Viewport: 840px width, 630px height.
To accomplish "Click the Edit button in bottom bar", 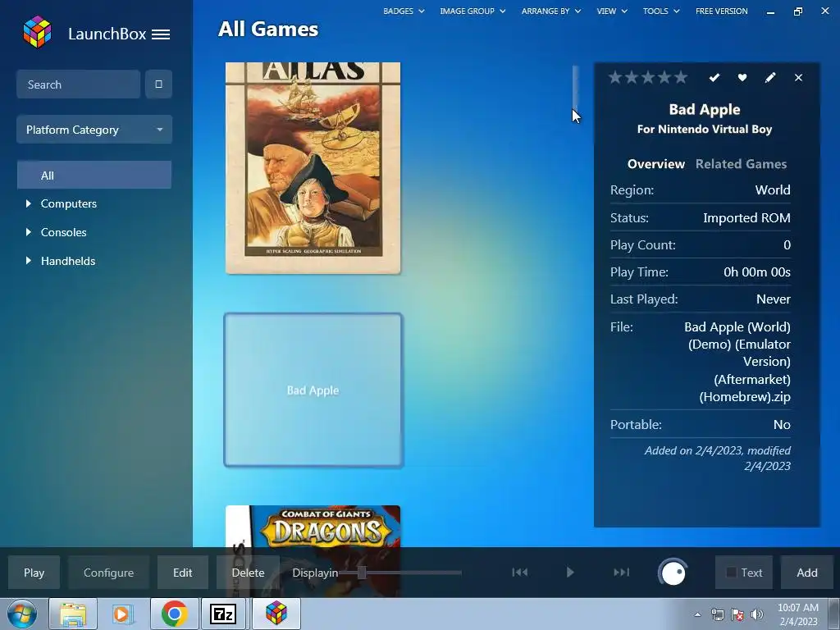I will click(x=182, y=573).
